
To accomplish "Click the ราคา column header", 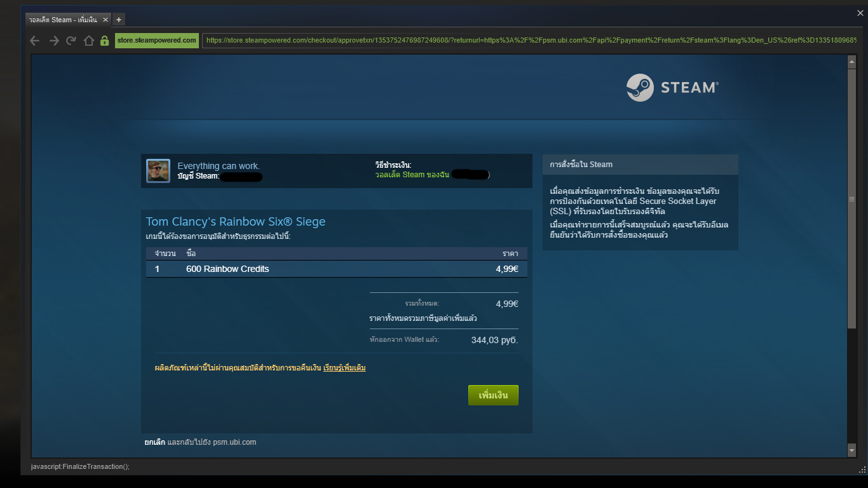I will pyautogui.click(x=510, y=254).
